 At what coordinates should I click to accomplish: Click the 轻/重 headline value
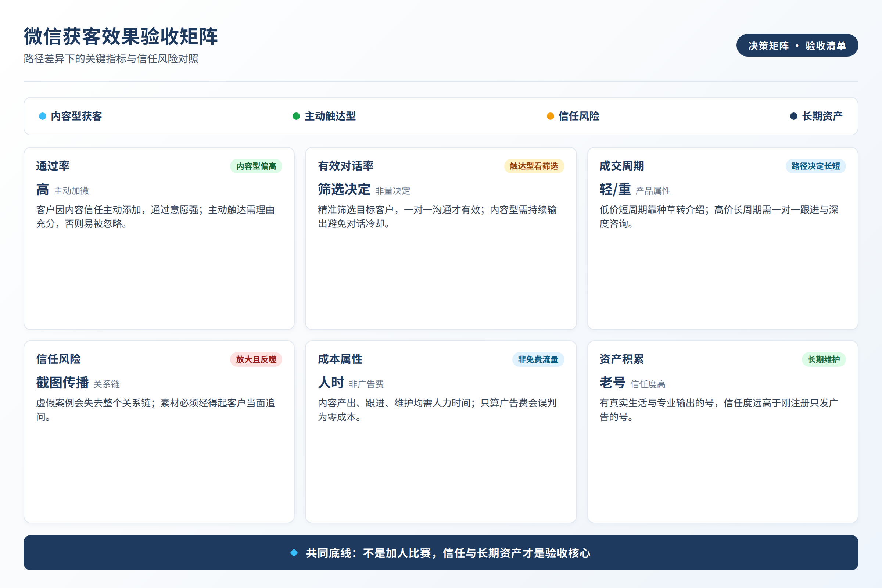[x=615, y=189]
